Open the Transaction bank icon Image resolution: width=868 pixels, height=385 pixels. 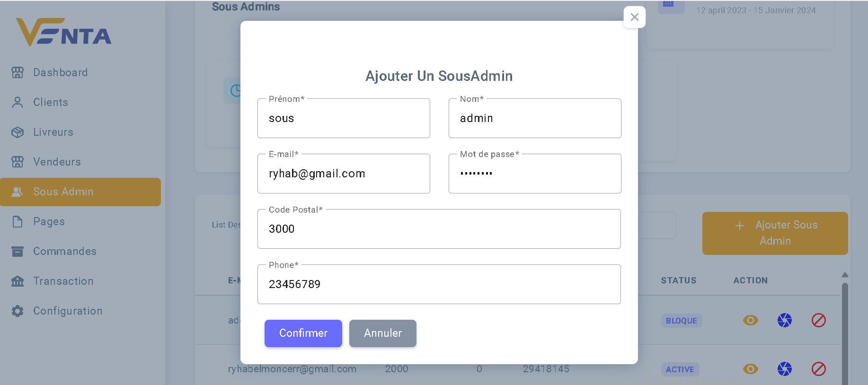click(x=18, y=281)
